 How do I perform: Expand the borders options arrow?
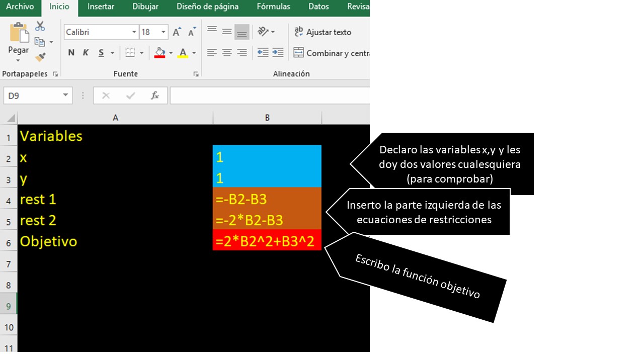141,53
